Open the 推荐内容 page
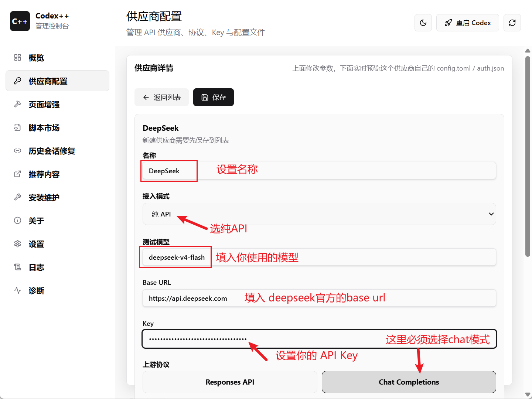This screenshot has height=399, width=532. pyautogui.click(x=57, y=174)
